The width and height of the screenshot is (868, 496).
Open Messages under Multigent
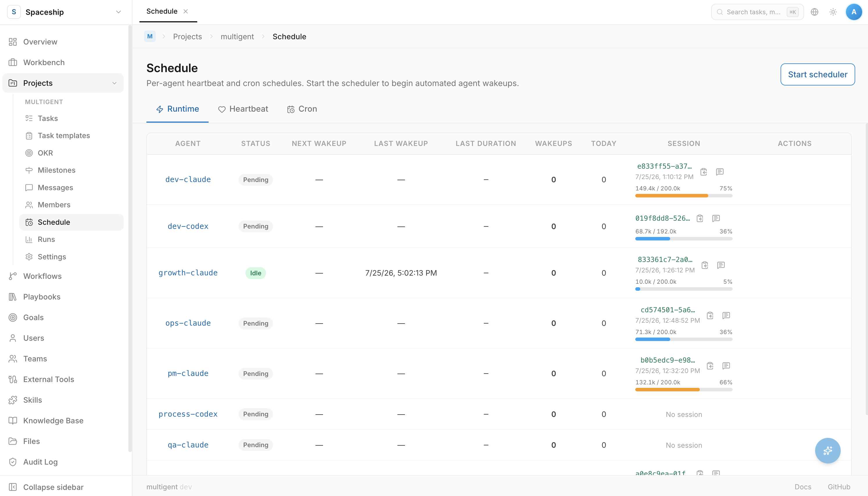pyautogui.click(x=71, y=187)
